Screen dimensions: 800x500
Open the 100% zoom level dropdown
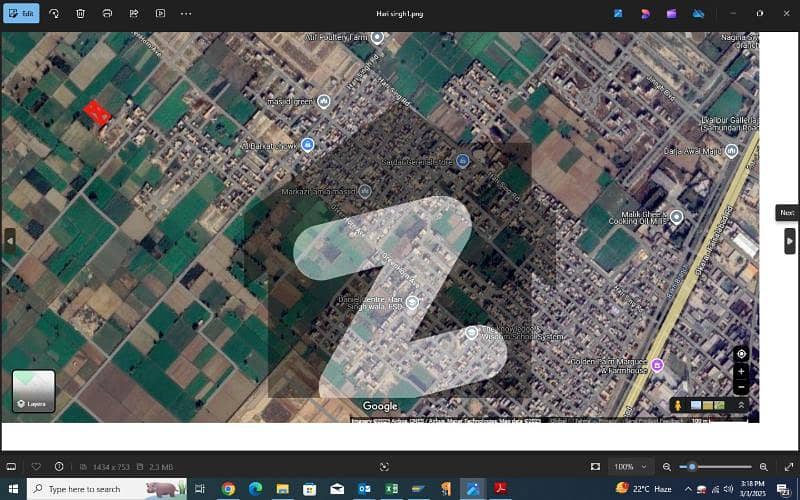pyautogui.click(x=626, y=467)
